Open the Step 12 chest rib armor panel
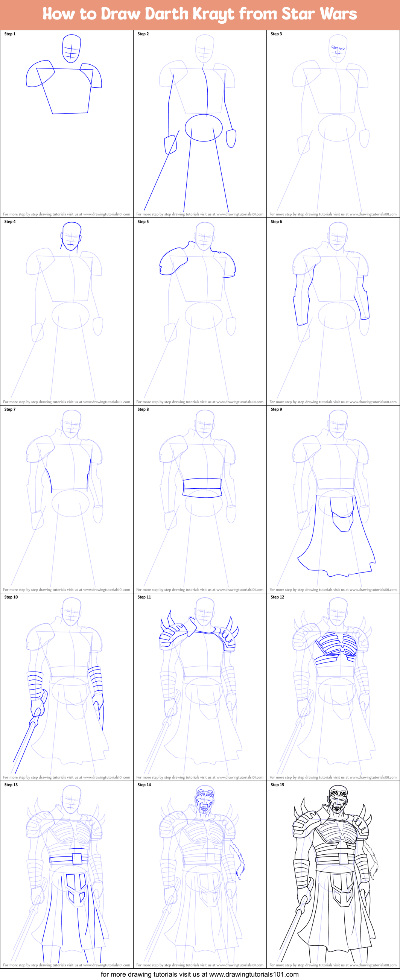The image size is (400, 980). (x=333, y=685)
